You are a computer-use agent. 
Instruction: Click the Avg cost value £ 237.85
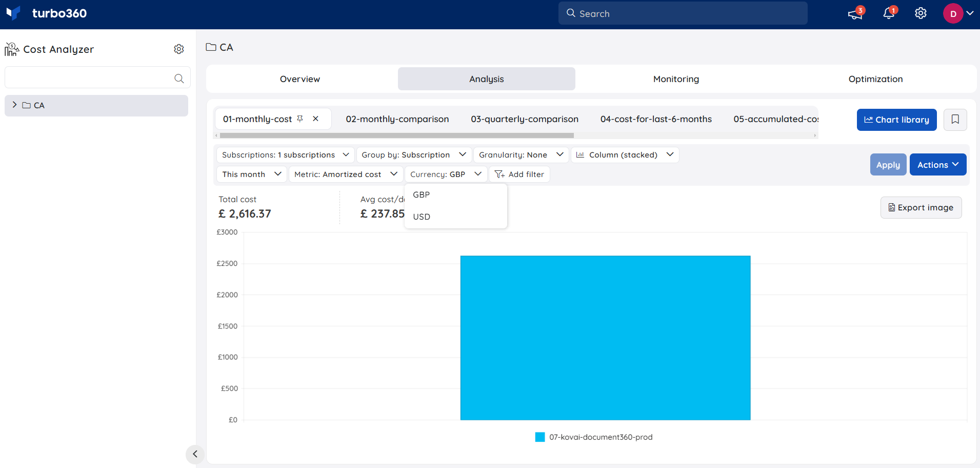point(382,214)
